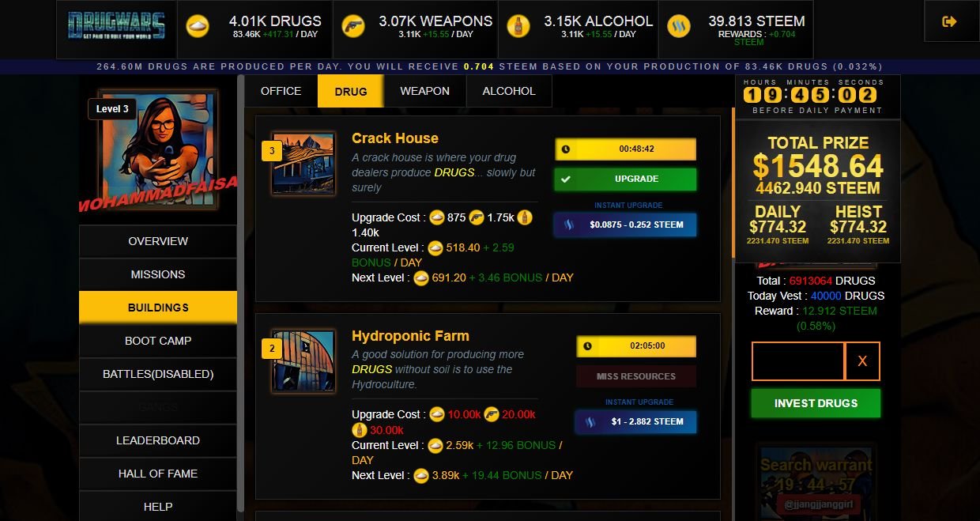Upgrade the Crack House
The height and width of the screenshot is (521, 980).
click(x=625, y=179)
